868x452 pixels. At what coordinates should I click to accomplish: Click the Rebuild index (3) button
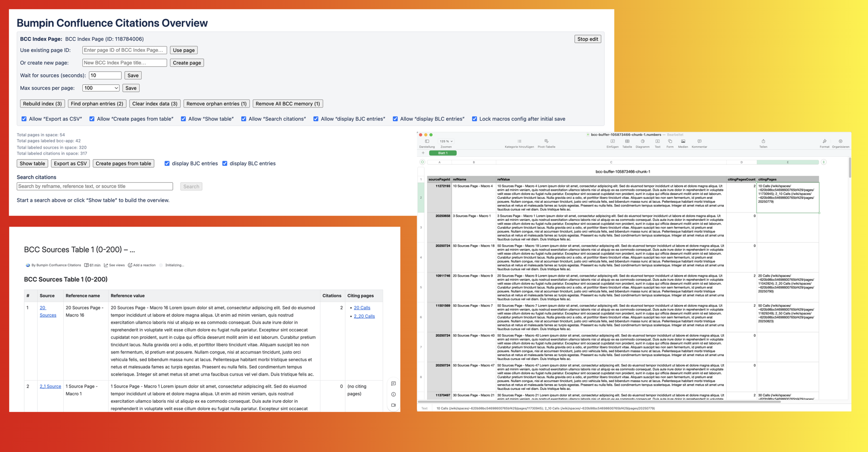[42, 103]
